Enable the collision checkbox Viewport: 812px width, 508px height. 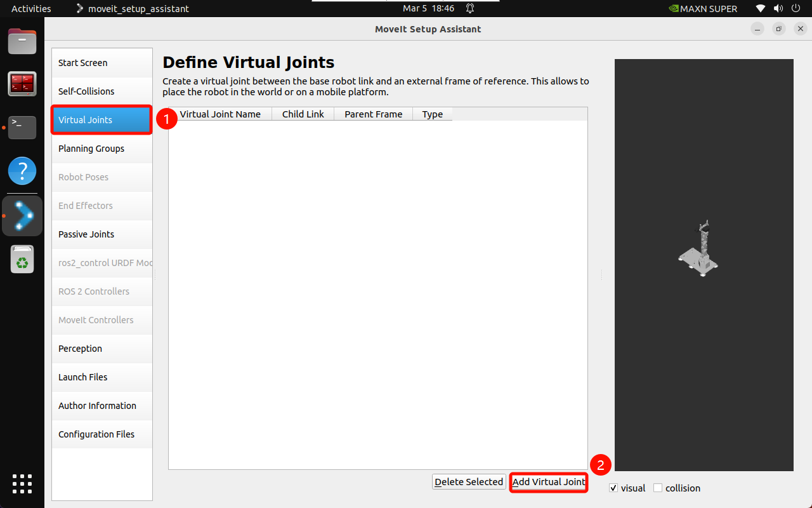click(658, 488)
